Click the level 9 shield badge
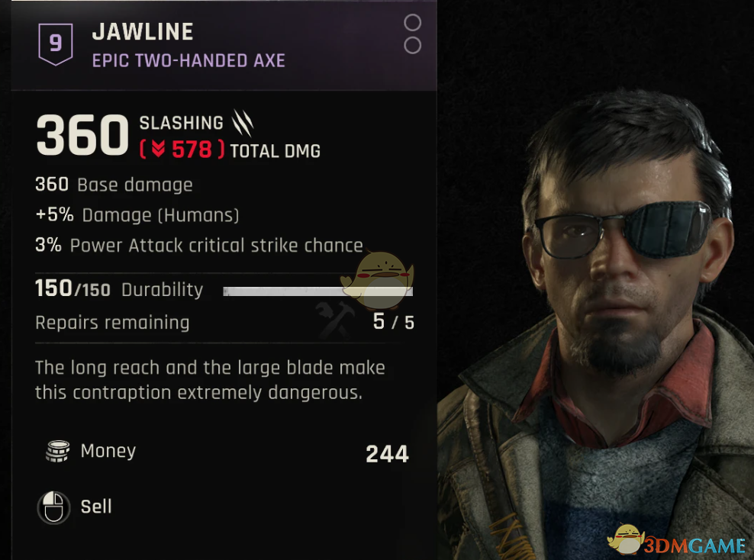The image size is (754, 560). click(x=56, y=43)
